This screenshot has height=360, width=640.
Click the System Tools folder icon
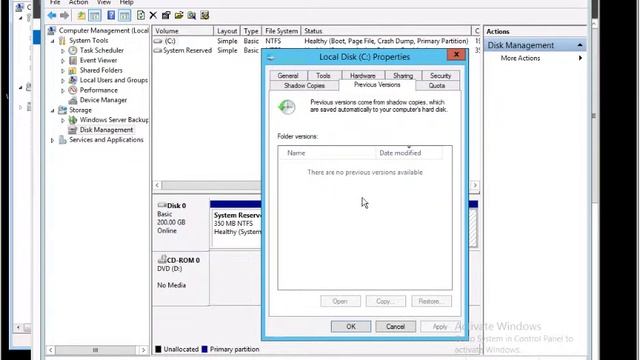[62, 40]
